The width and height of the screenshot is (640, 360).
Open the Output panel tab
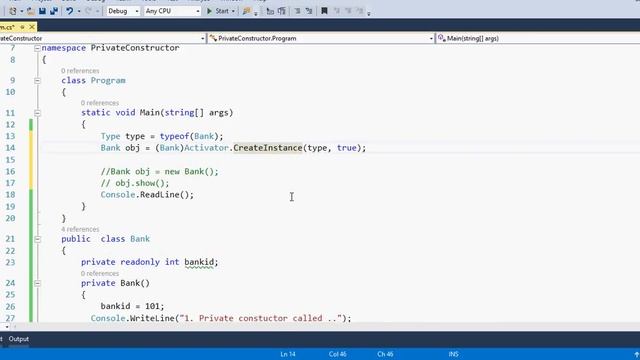pyautogui.click(x=19, y=339)
